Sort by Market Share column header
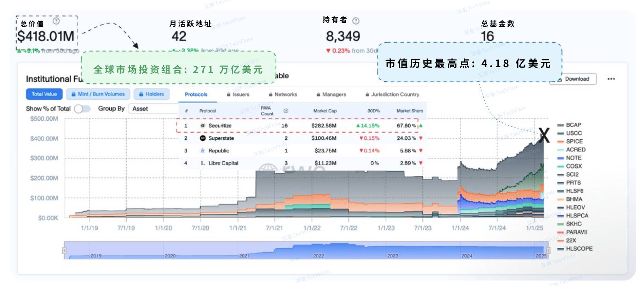This screenshot has height=286, width=644. [410, 111]
